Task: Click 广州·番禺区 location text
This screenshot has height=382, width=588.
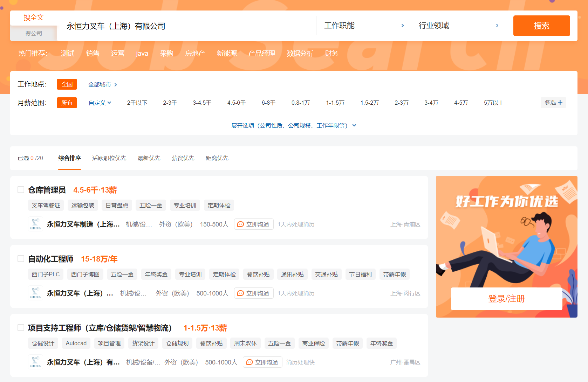Action: [405, 362]
